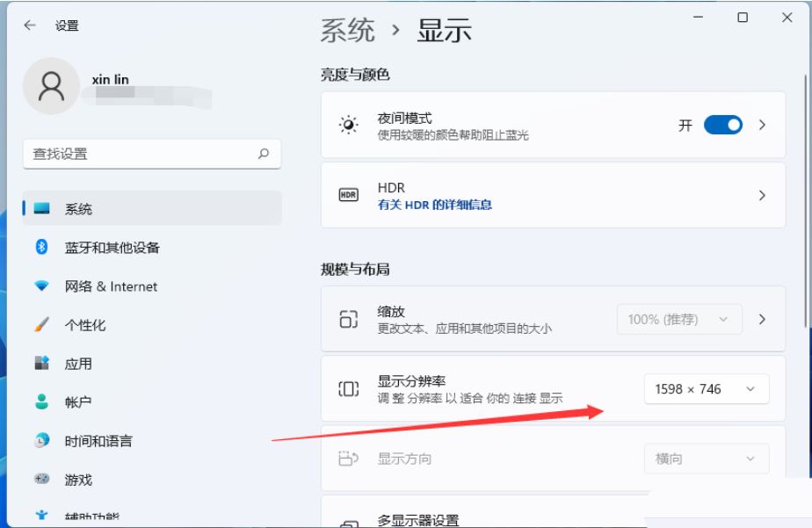The image size is (812, 528).
Task: Expand the HDR settings row
Action: [761, 195]
